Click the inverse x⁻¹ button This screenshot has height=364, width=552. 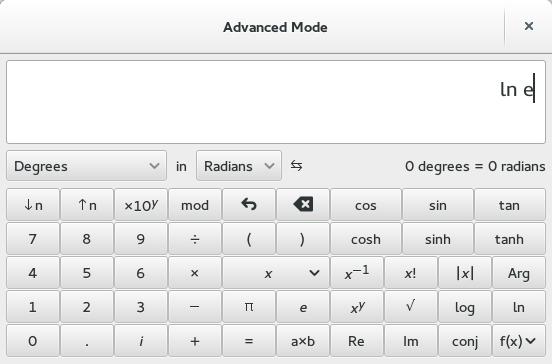[x=357, y=273]
